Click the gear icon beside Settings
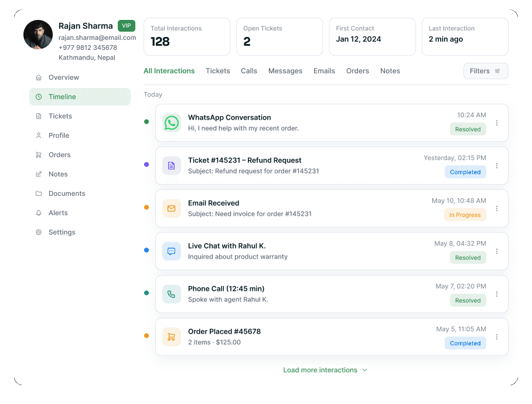This screenshot has width=532, height=404. click(39, 232)
